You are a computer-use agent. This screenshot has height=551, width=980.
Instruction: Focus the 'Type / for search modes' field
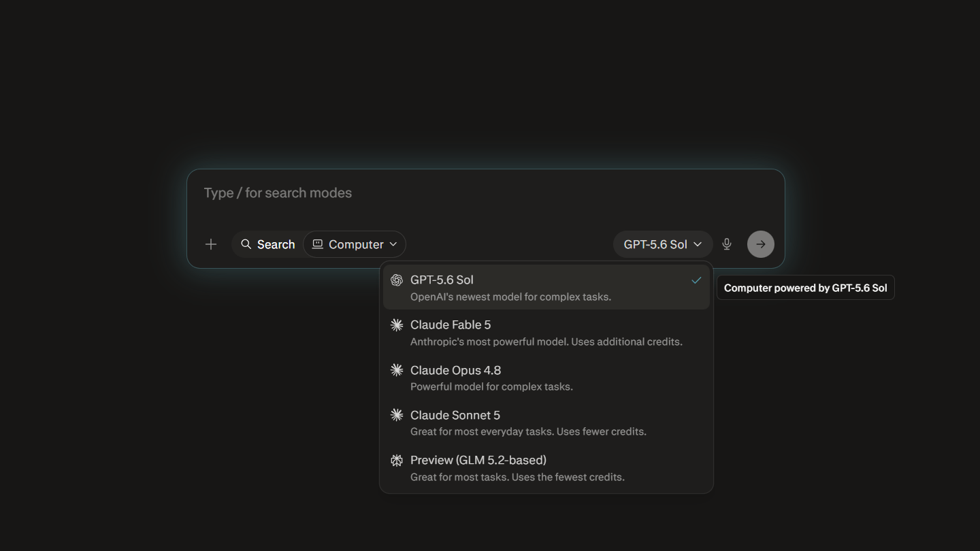[x=486, y=193]
